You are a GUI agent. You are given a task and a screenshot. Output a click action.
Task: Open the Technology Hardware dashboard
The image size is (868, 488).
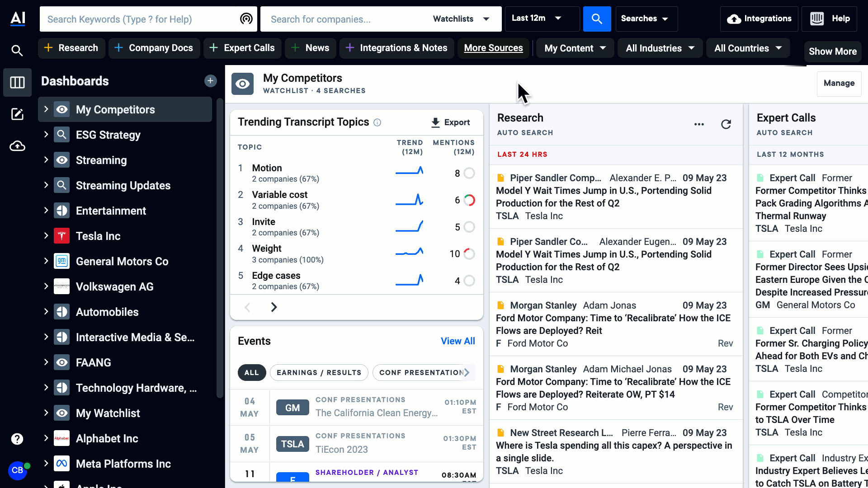coord(125,388)
